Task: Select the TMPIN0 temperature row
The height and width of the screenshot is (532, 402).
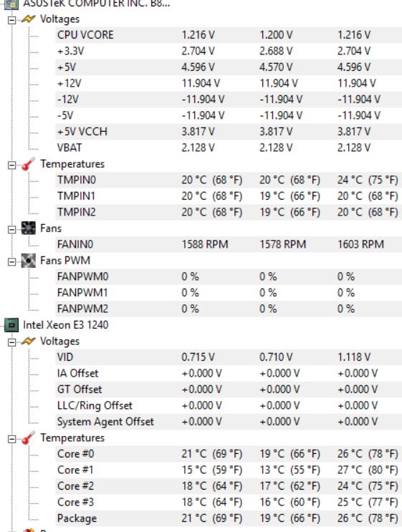Action: 229,180
